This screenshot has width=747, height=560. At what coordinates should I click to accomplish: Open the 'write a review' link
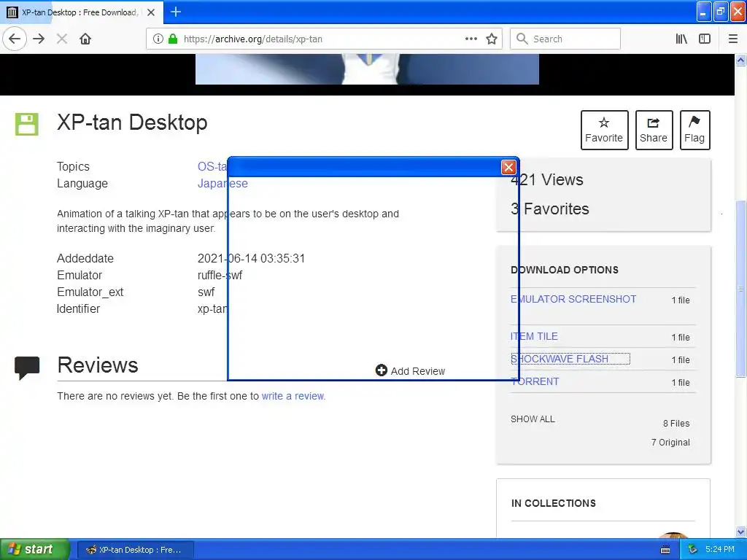click(293, 396)
